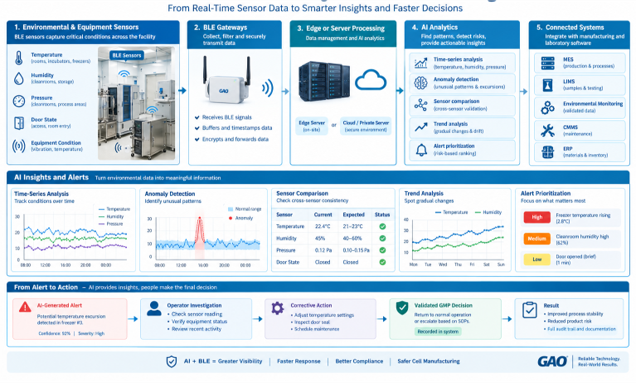
Task: Click the Trend analysis arrow icon in AI Analytics
Action: 421,127
